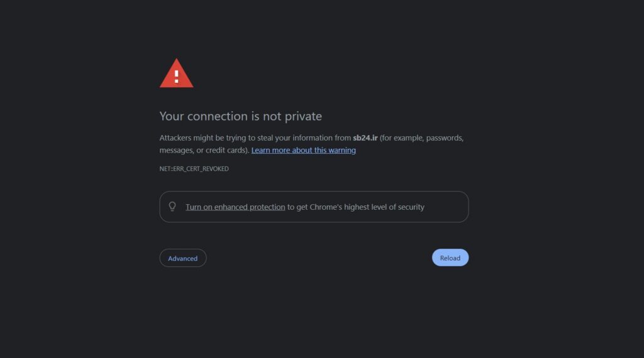Image resolution: width=644 pixels, height=358 pixels.
Task: Follow the Turn on enhanced protection link
Action: tap(235, 207)
